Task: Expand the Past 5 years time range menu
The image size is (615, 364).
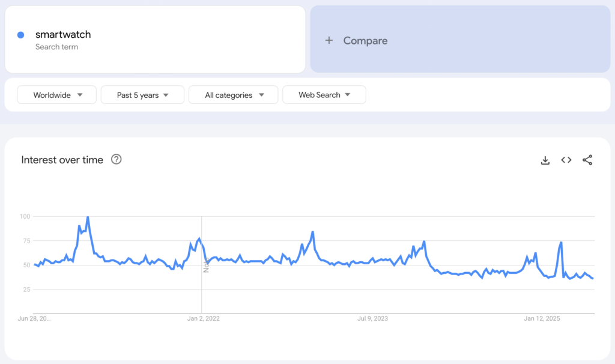Action: pos(142,94)
